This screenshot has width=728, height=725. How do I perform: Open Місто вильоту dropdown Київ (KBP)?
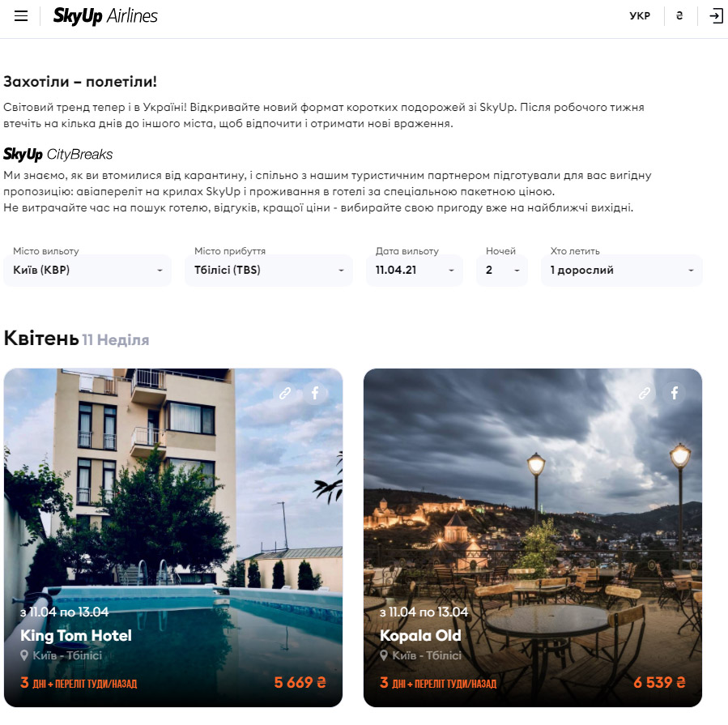point(87,270)
